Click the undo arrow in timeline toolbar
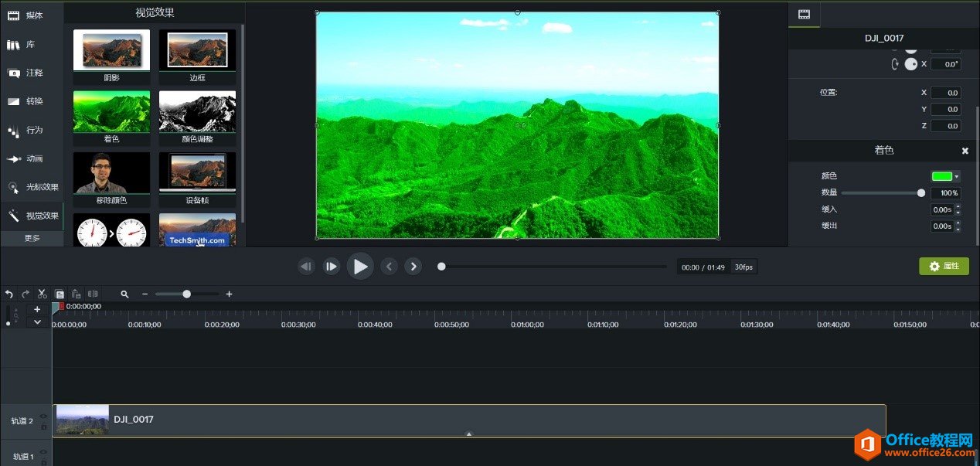 (9, 294)
